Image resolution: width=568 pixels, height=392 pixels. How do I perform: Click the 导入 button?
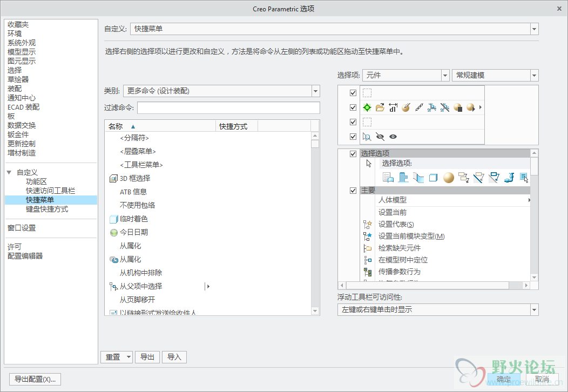coord(174,357)
